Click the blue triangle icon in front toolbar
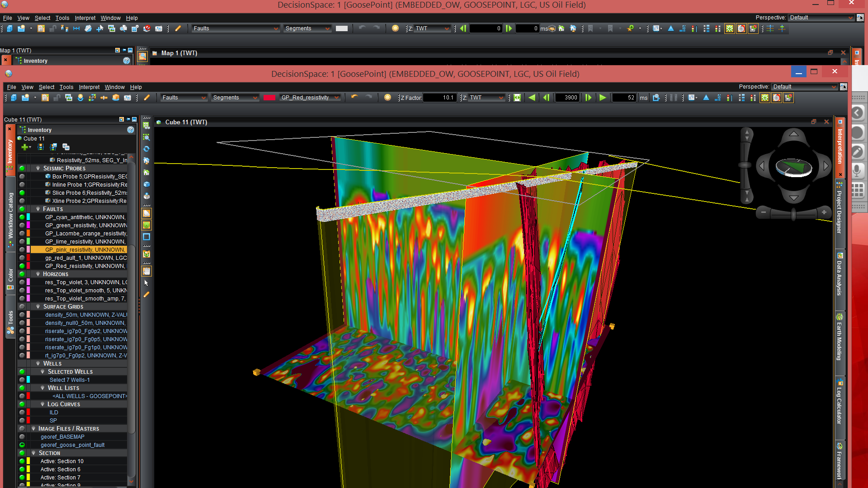This screenshot has width=868, height=488. [706, 98]
